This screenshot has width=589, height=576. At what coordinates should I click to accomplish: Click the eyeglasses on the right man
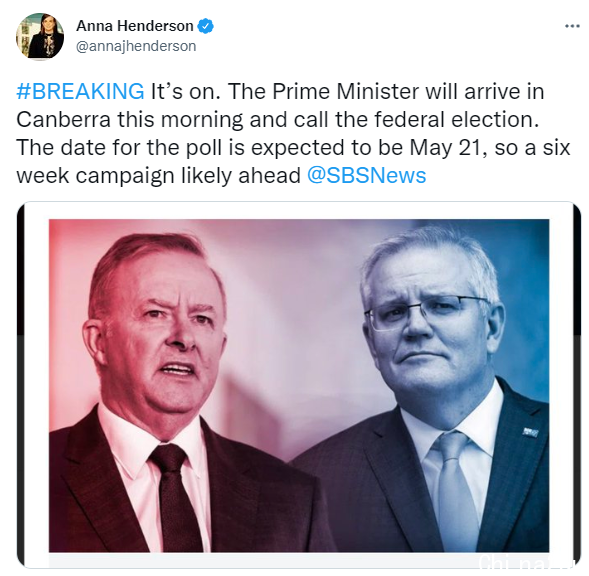pyautogui.click(x=426, y=311)
